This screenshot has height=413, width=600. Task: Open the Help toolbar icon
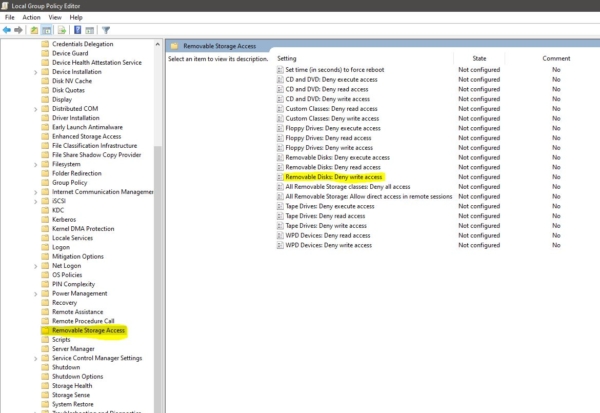[77, 30]
